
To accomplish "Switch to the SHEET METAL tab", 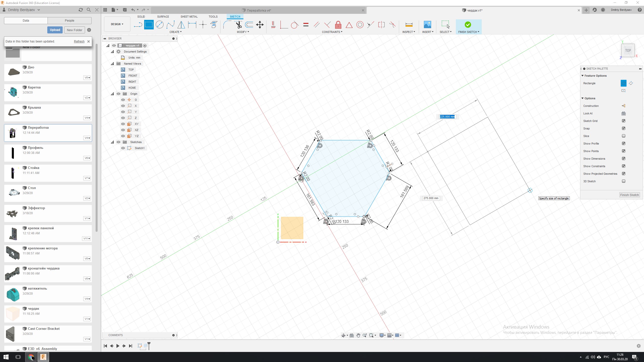I will 189,17.
